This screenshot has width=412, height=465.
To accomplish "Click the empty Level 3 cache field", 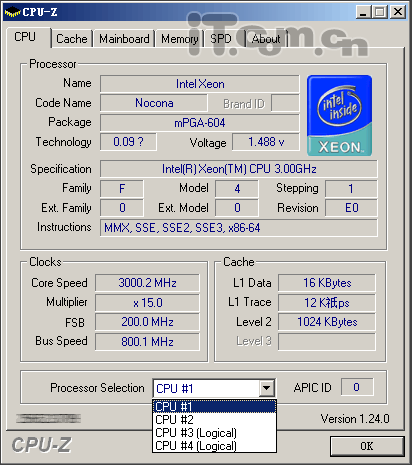I will 327,342.
